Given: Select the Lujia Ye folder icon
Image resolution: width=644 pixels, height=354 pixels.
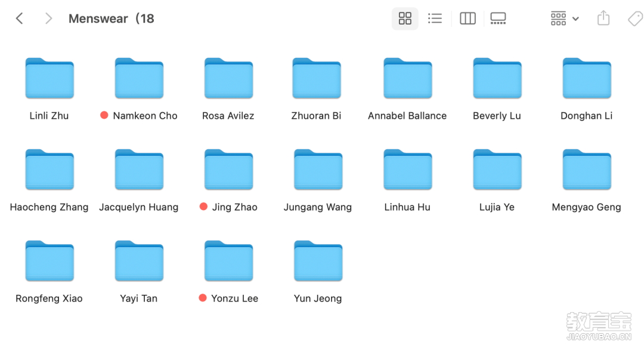Looking at the screenshot, I should (497, 170).
